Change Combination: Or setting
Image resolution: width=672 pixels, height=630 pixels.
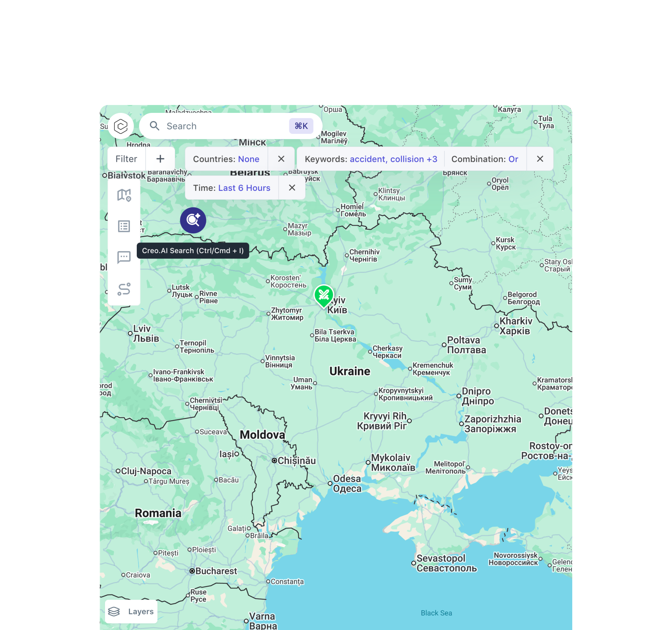point(484,159)
